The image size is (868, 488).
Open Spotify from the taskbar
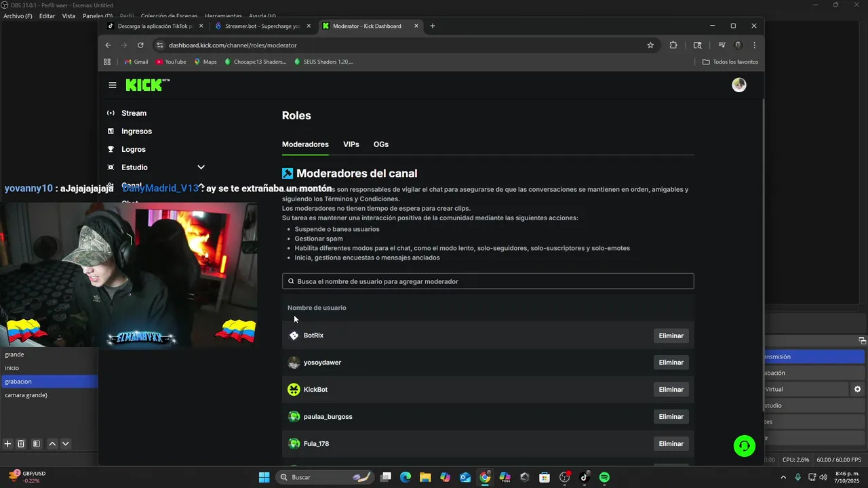pos(604,477)
